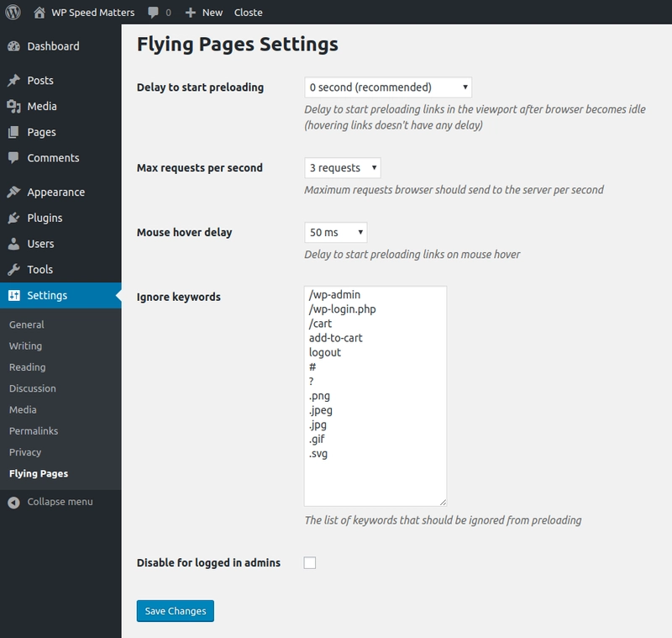The width and height of the screenshot is (672, 638).
Task: Open Writing settings submenu
Action: [x=26, y=346]
